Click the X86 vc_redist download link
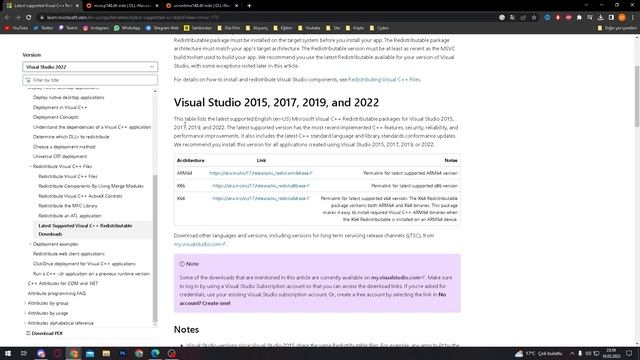 coord(261,186)
